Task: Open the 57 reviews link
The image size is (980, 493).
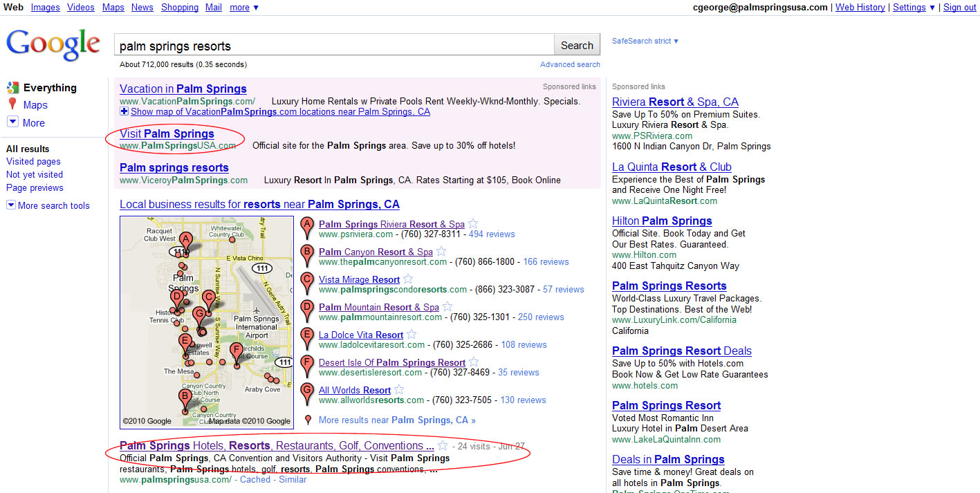Action: tap(564, 290)
